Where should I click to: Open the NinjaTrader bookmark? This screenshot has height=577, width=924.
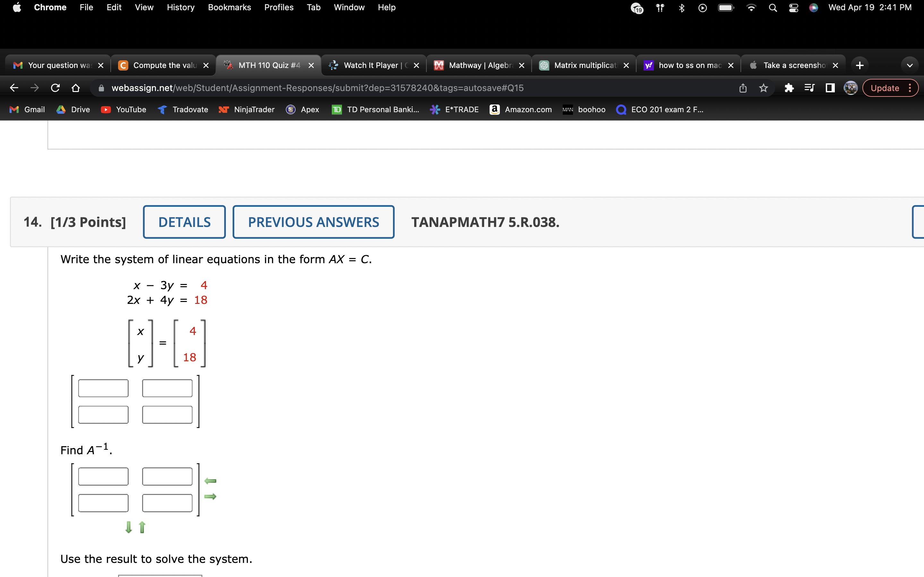pos(247,110)
